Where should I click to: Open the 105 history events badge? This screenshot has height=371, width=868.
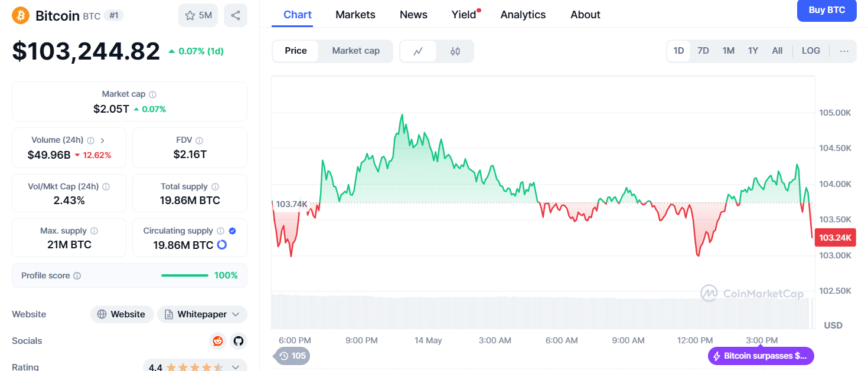coord(292,356)
